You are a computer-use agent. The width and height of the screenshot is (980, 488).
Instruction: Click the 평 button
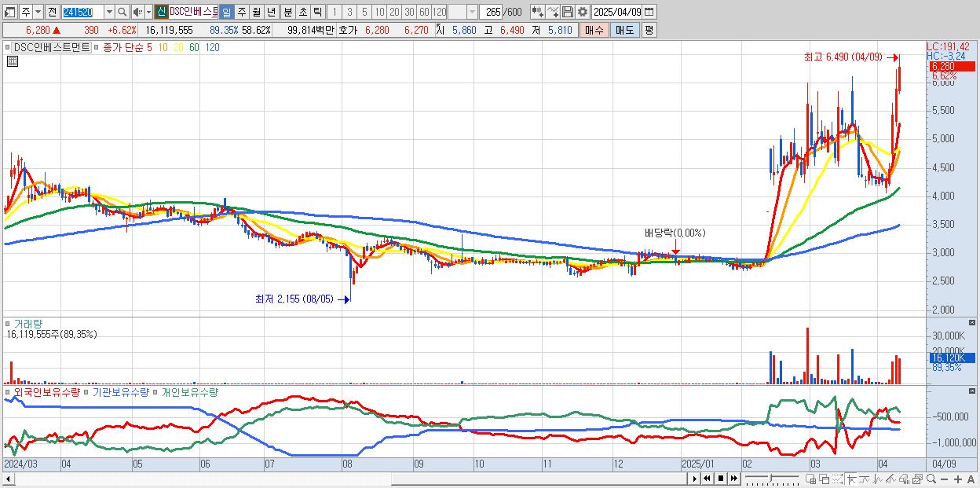tap(649, 30)
